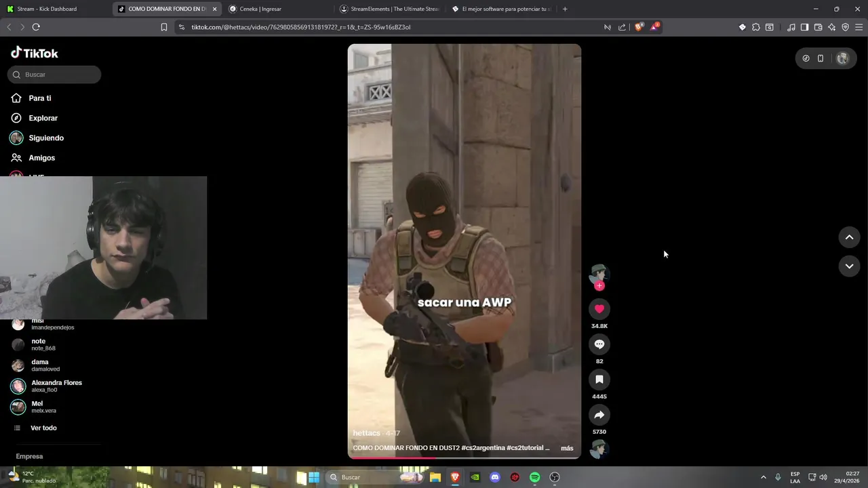Open profile avatar at top right
The width and height of the screenshot is (868, 488).
843,58
